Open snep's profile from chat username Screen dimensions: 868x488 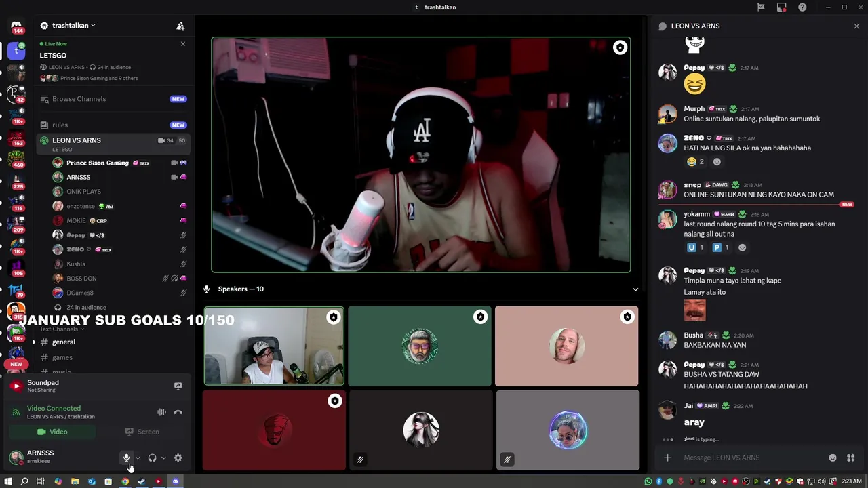692,184
